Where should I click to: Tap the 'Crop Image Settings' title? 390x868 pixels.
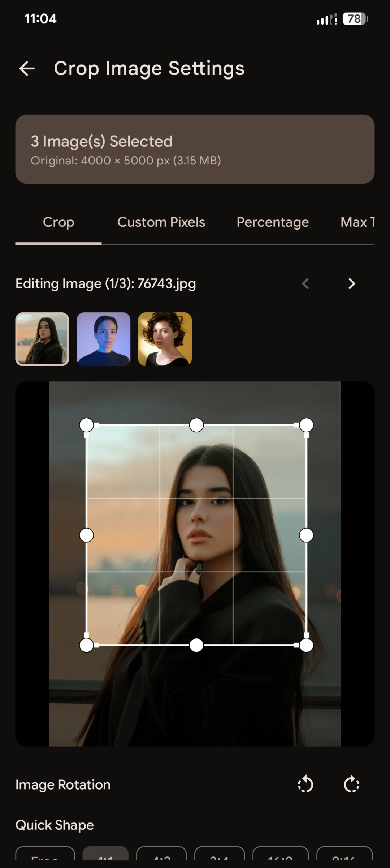click(149, 69)
